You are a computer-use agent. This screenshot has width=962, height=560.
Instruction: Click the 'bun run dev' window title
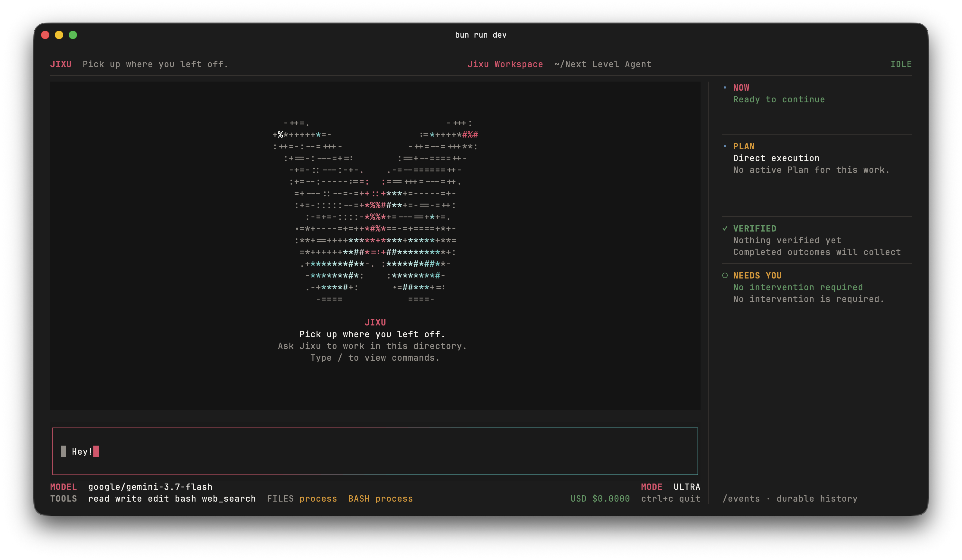(481, 35)
